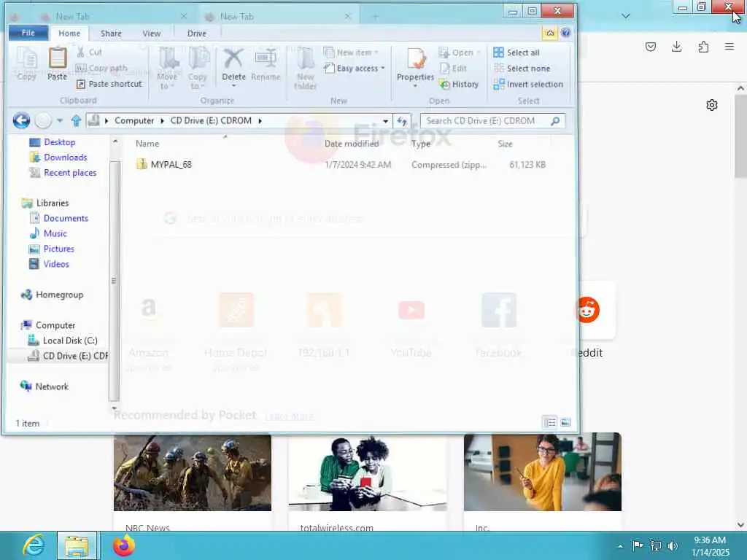
Task: Click the Paste icon in Clipboard group
Action: [57, 59]
